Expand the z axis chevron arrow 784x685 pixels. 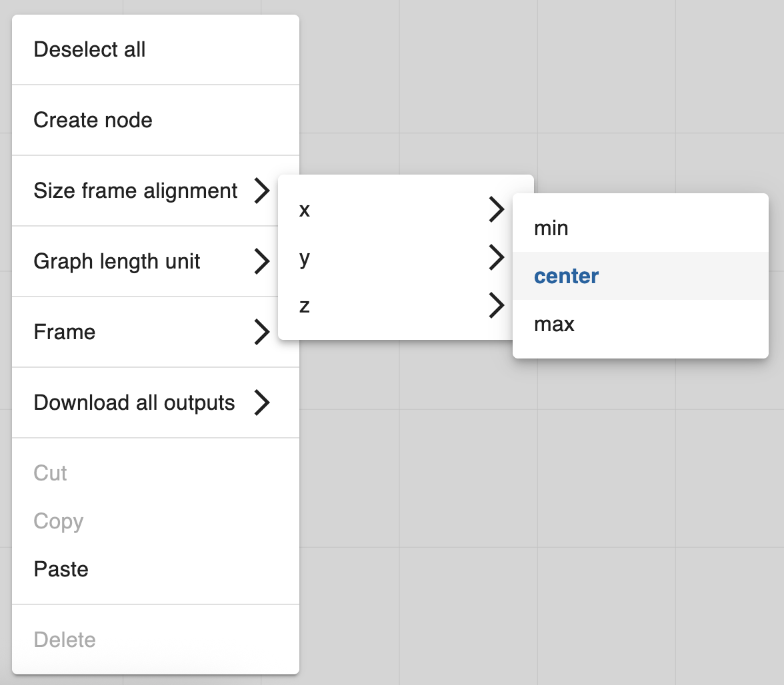pyautogui.click(x=497, y=306)
